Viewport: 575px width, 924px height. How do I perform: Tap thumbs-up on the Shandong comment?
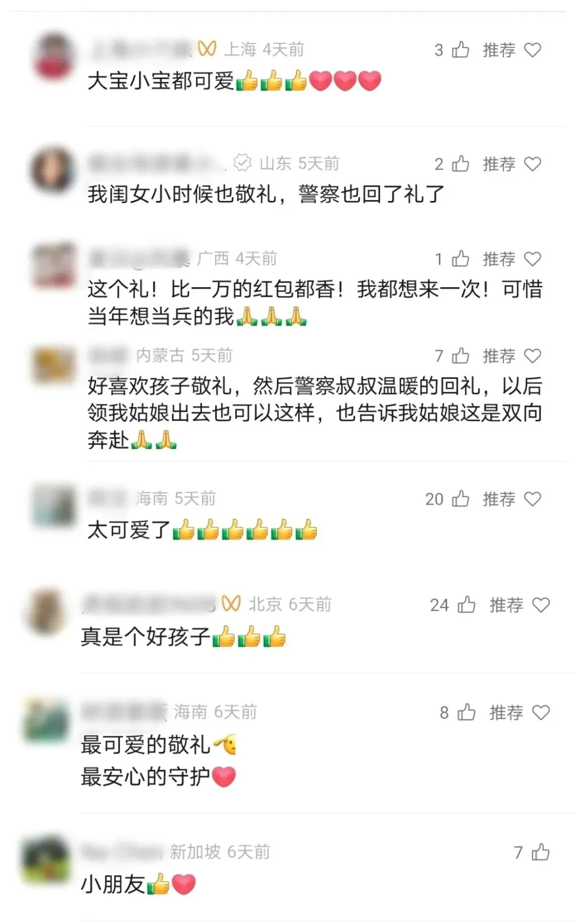[461, 163]
